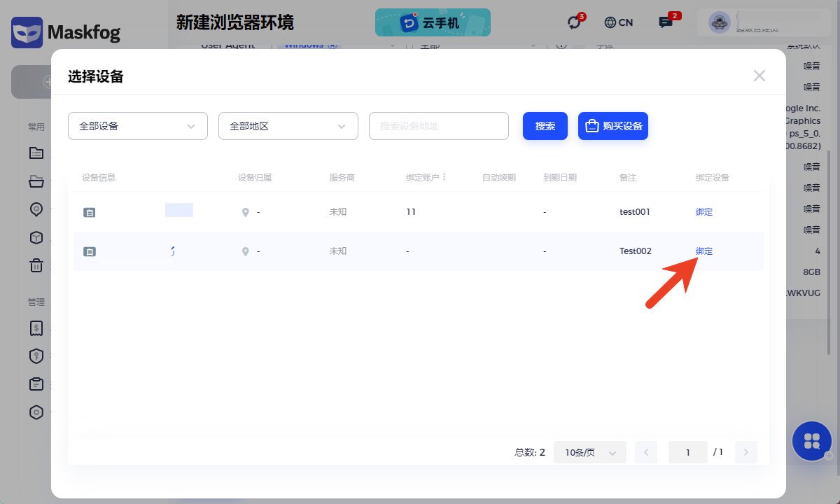Open the messages icon in header
840x504 pixels.
665,22
